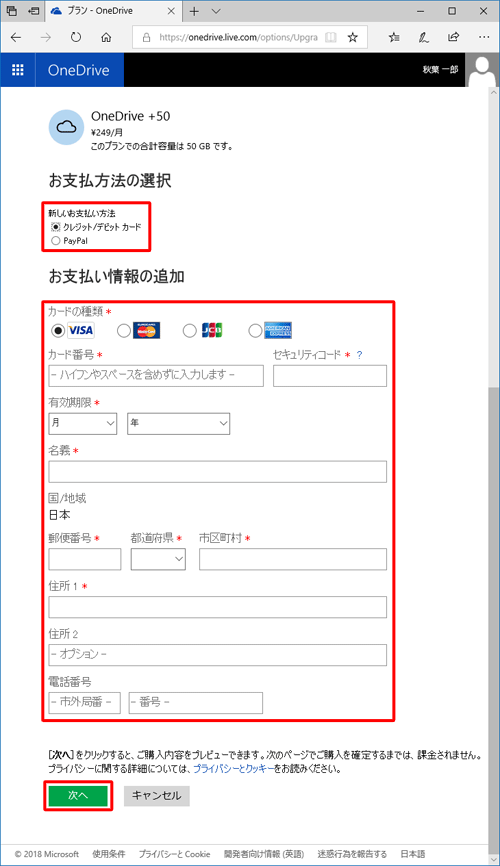Click the JCB logo

212,330
